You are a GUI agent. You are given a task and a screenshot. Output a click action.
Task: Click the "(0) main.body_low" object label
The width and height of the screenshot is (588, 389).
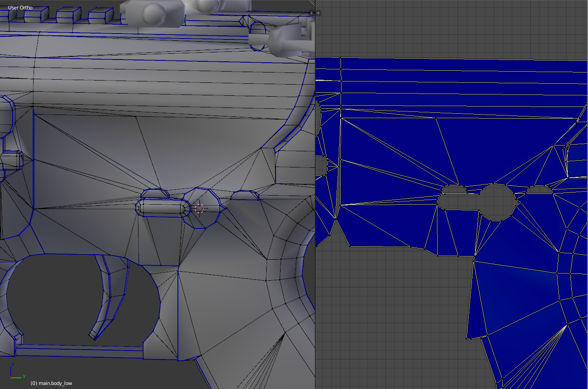[x=51, y=383]
